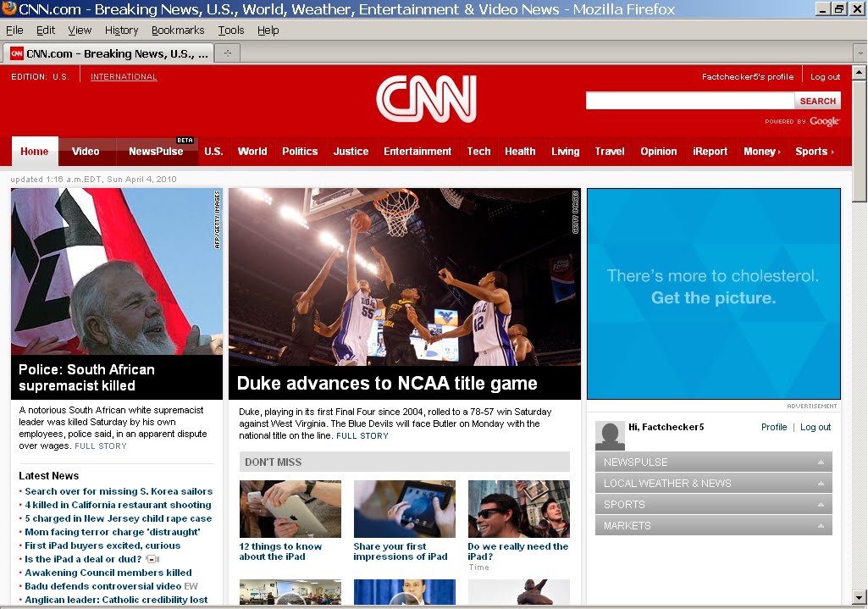868x609 pixels.
Task: Switch to INTERNATIONAL edition
Action: 124,76
